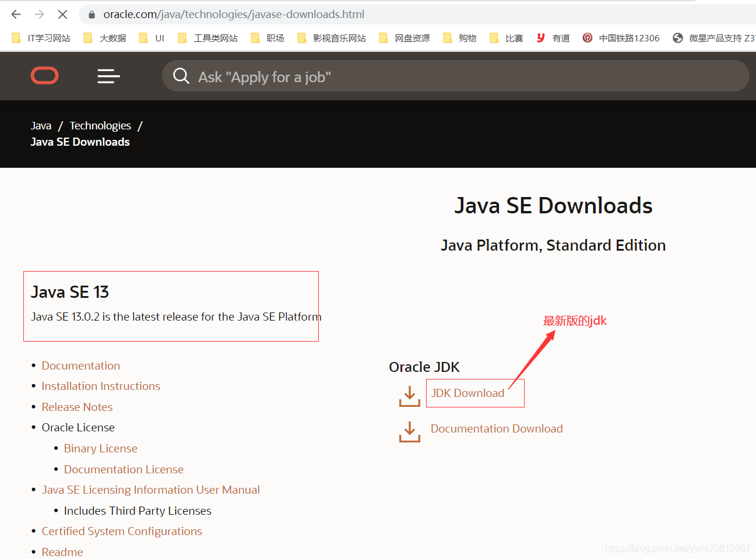
Task: Click the Documentation Download link
Action: pos(497,428)
